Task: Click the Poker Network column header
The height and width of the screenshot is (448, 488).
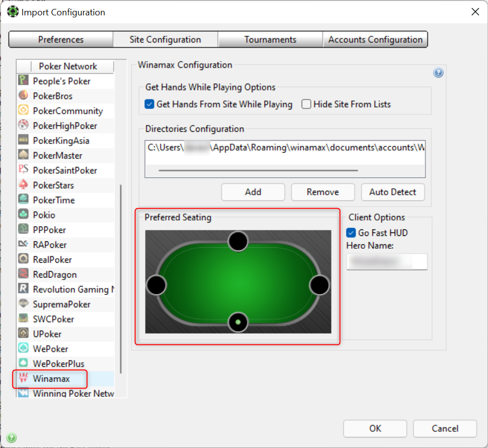Action: [x=68, y=66]
